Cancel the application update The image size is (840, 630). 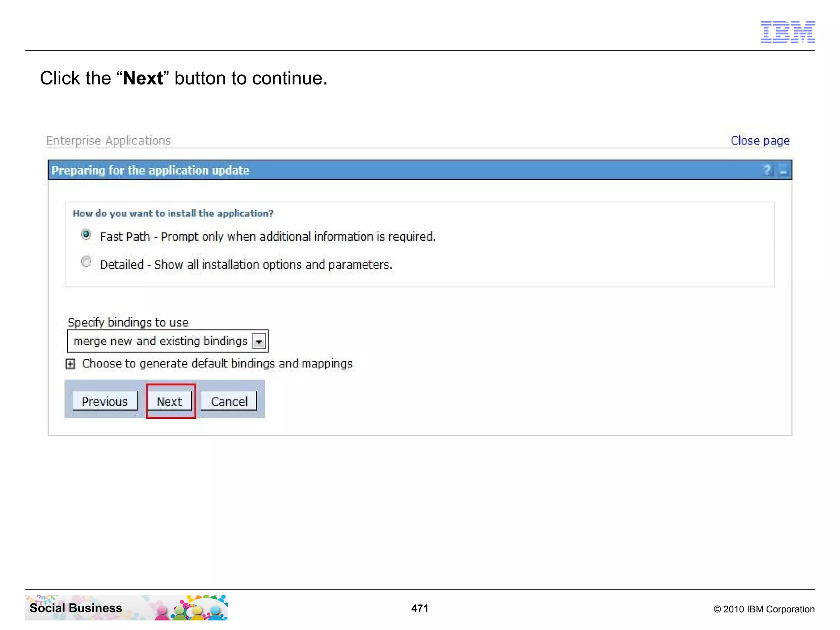pyautogui.click(x=229, y=401)
